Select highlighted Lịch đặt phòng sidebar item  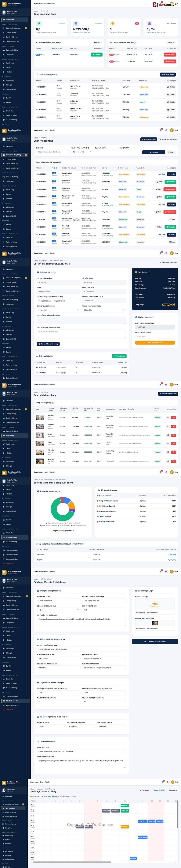click(x=14, y=808)
